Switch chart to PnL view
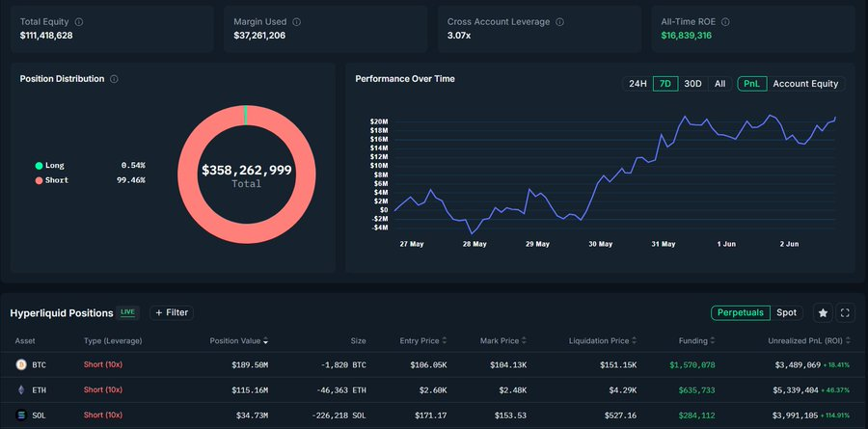Screen dimensions: 868x429 [751, 84]
